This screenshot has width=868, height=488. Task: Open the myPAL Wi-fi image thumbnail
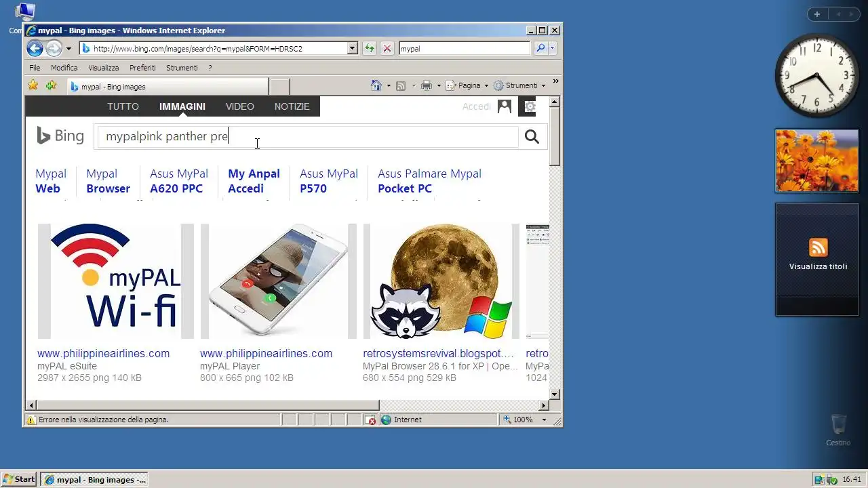click(x=115, y=281)
